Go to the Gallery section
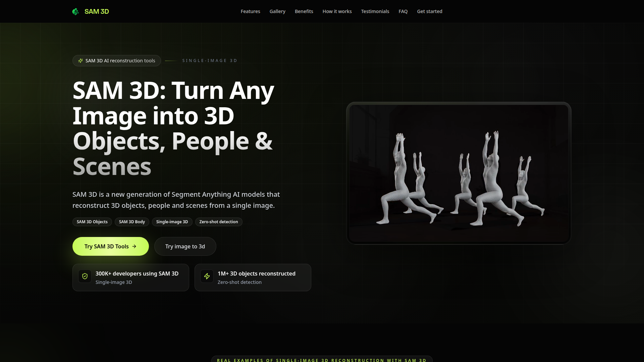The height and width of the screenshot is (362, 644). click(277, 11)
